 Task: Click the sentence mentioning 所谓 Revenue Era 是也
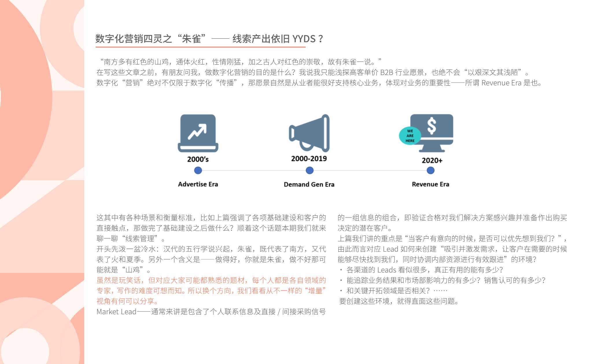[x=319, y=83]
